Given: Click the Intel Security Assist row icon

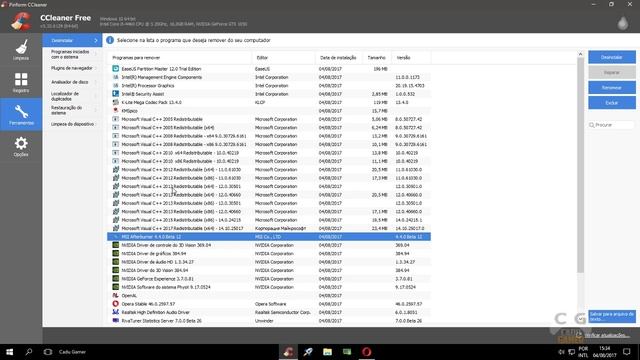Looking at the screenshot, I should point(116,94).
